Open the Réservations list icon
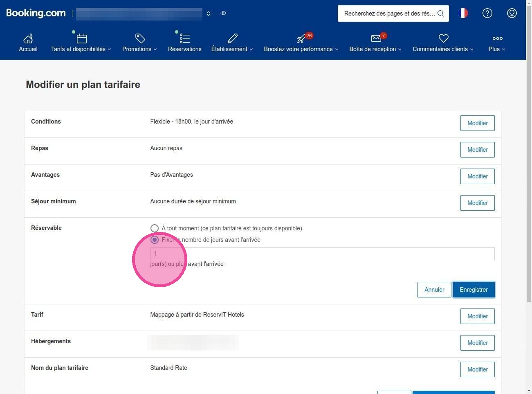This screenshot has height=394, width=532. [x=185, y=38]
